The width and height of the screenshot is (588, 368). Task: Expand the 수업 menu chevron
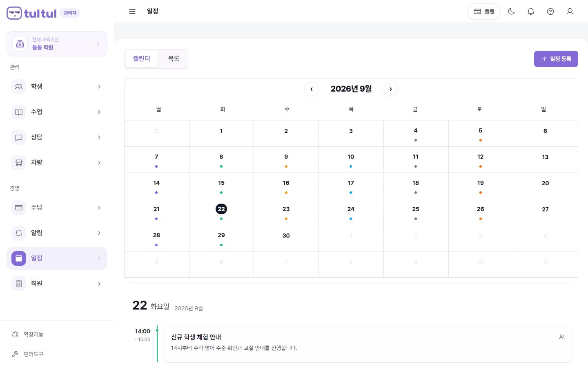99,112
